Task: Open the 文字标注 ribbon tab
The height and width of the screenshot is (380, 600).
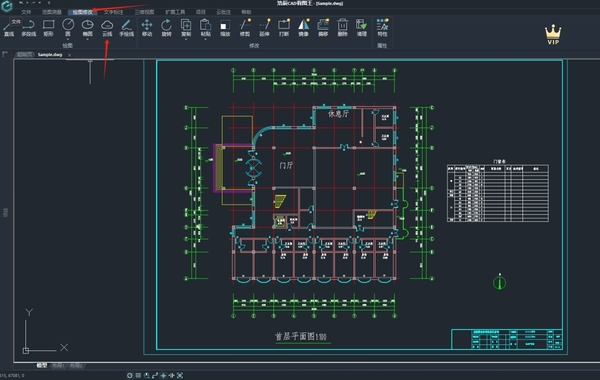Action: coord(114,12)
